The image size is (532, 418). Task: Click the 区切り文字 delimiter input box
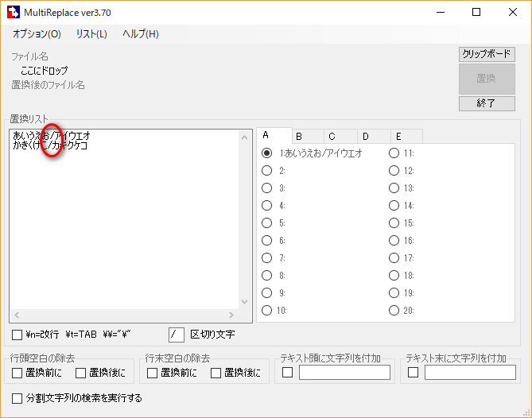[176, 335]
